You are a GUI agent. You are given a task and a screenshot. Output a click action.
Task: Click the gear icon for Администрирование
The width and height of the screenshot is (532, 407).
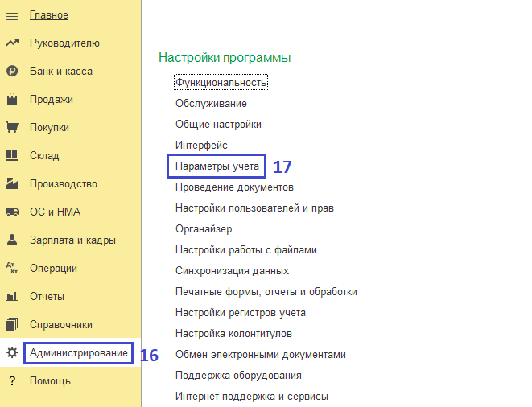click(12, 353)
